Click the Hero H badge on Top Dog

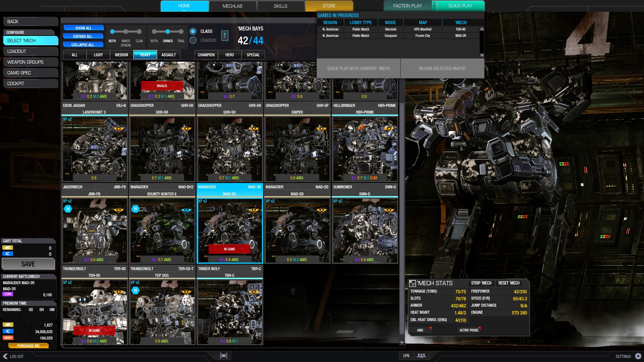click(136, 290)
